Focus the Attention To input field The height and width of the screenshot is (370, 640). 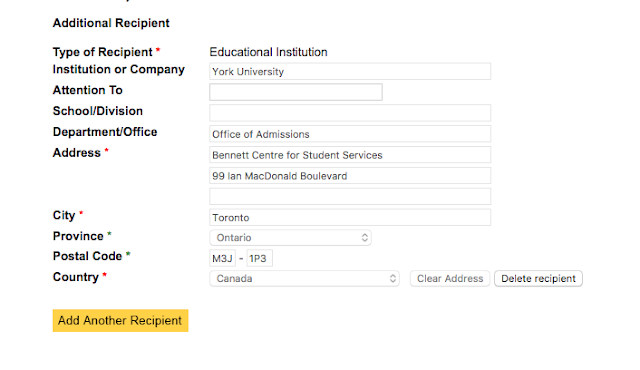click(296, 92)
